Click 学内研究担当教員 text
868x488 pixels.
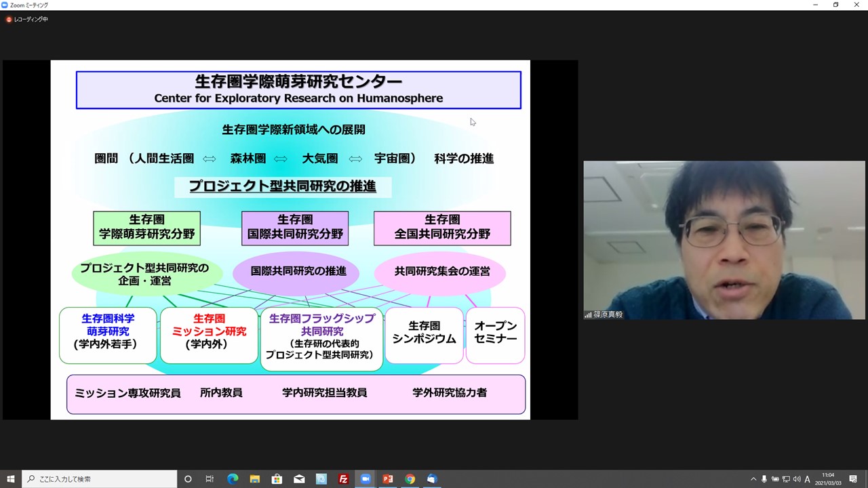coord(324,392)
